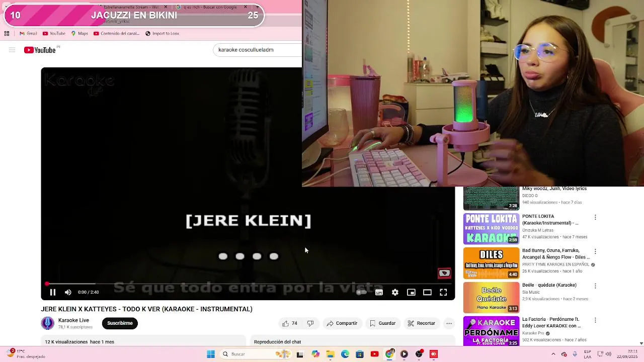Open Chrome from the taskbar
Screen dimensions: 644x362
[x=389, y=354]
